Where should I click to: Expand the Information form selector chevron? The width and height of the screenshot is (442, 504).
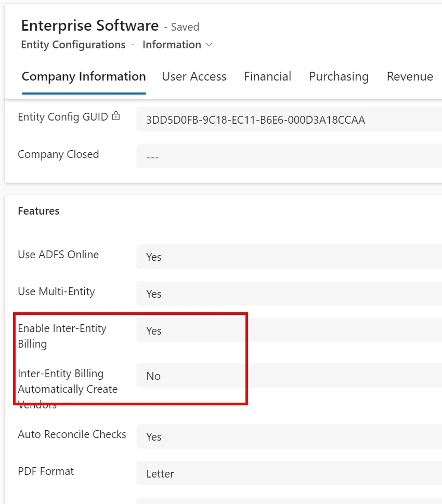coord(209,45)
